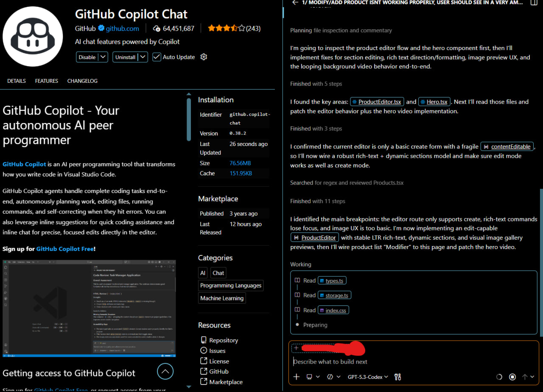This screenshot has height=392, width=543.
Task: Open the index.css file reference
Action: click(x=334, y=310)
